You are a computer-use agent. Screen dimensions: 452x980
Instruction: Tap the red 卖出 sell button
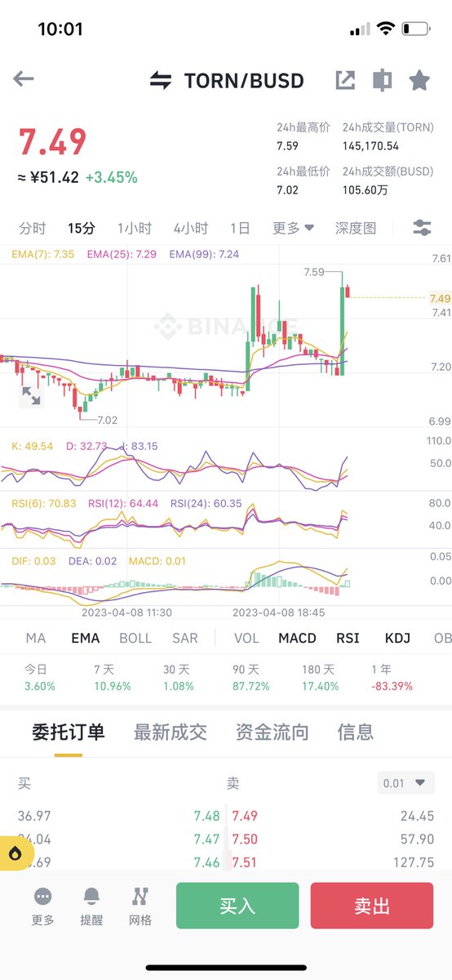click(372, 906)
